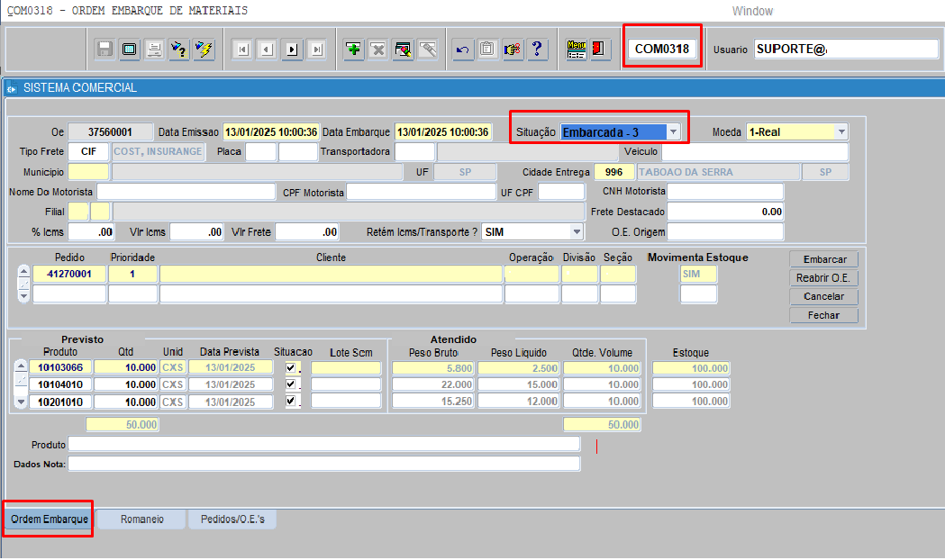The image size is (945, 560).
Task: Open the Moeda dropdown showing 1-Real
Action: click(x=841, y=131)
